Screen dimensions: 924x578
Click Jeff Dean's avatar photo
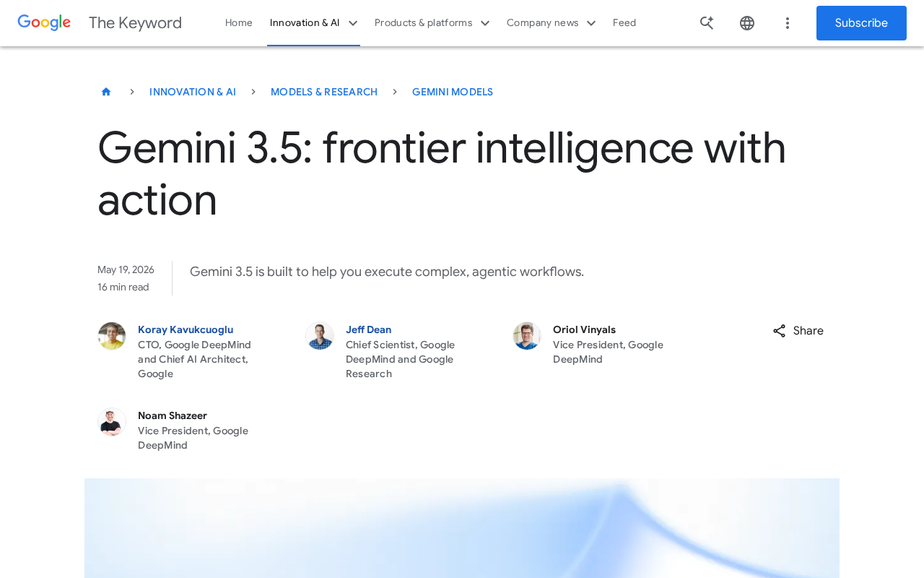pos(320,336)
